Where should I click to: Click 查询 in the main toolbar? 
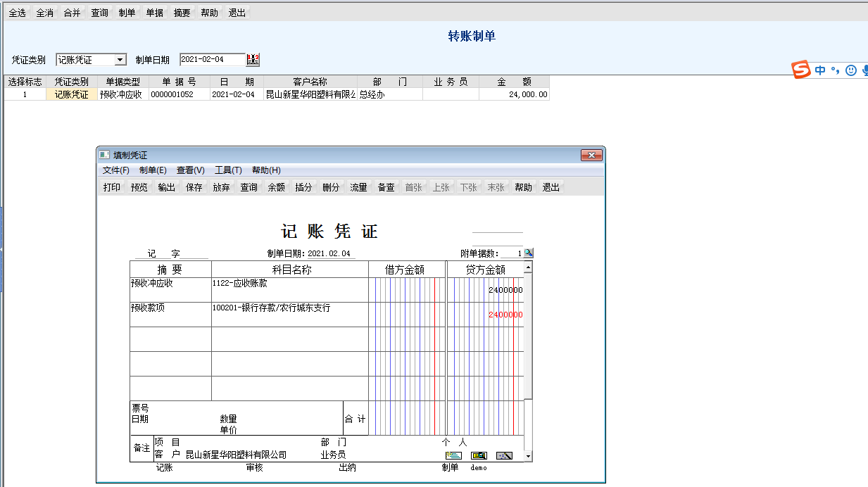pos(99,13)
